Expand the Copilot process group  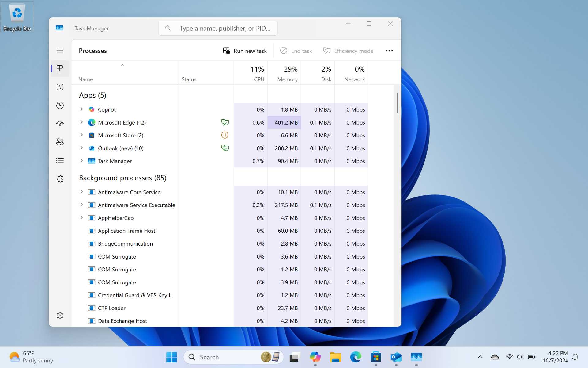[x=81, y=109]
